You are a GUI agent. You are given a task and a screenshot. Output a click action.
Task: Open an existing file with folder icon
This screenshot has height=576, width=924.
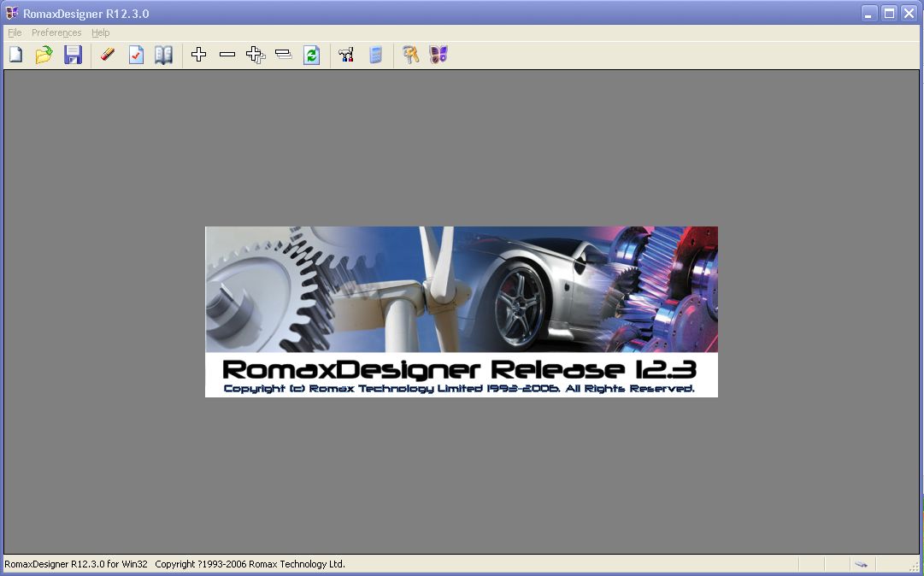coord(44,56)
